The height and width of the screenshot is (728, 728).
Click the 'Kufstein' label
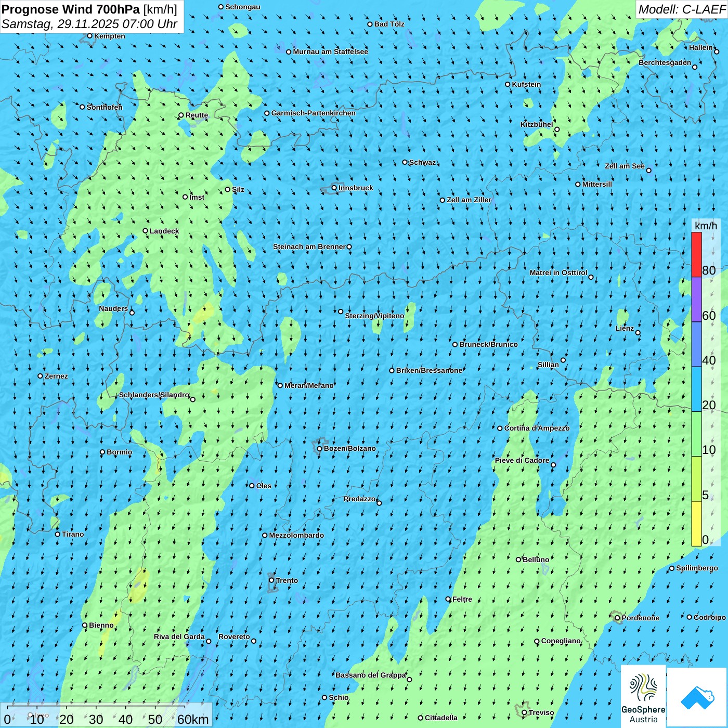526,84
